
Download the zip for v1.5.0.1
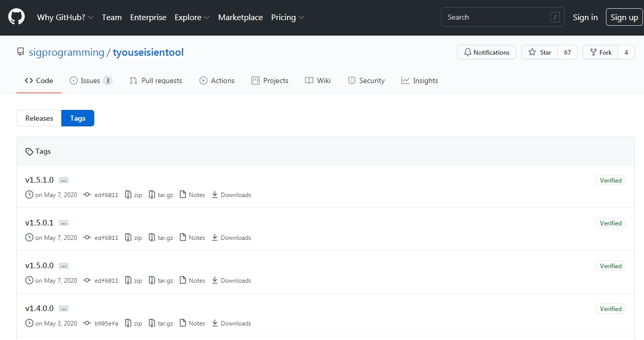tap(133, 238)
